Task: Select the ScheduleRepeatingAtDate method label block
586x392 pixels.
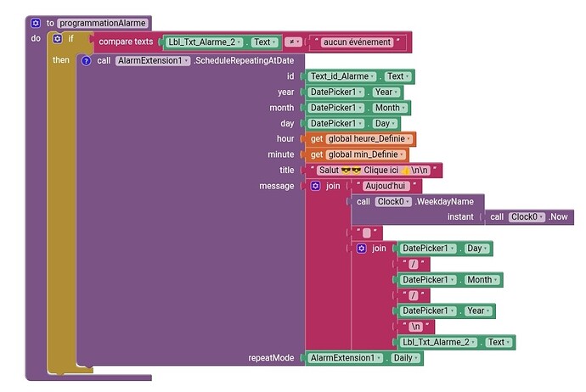Action: [245, 60]
